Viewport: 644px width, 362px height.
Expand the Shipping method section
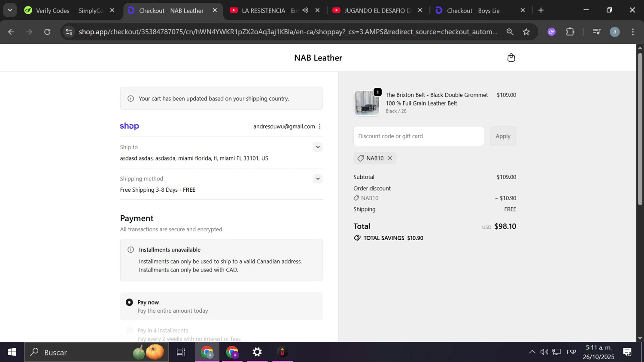pos(318,179)
